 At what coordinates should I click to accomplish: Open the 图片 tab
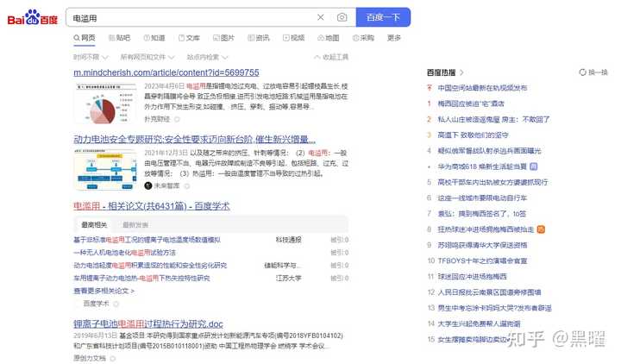click(x=223, y=38)
